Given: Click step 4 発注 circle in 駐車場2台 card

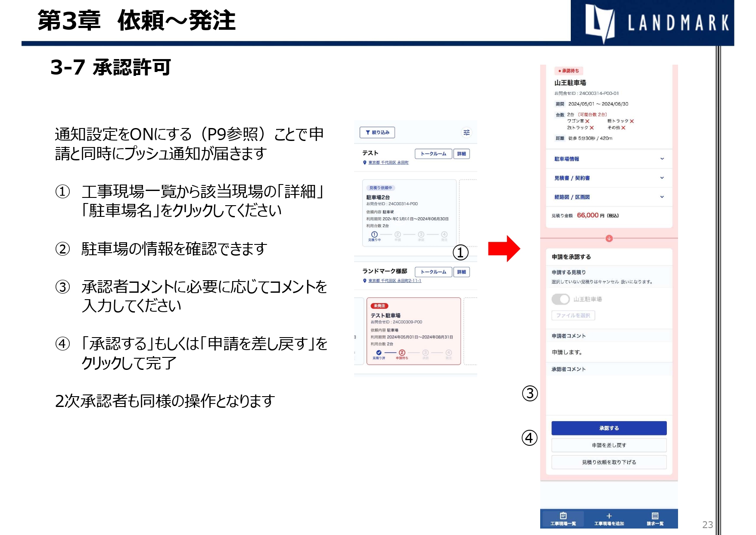Looking at the screenshot, I should tap(444, 234).
